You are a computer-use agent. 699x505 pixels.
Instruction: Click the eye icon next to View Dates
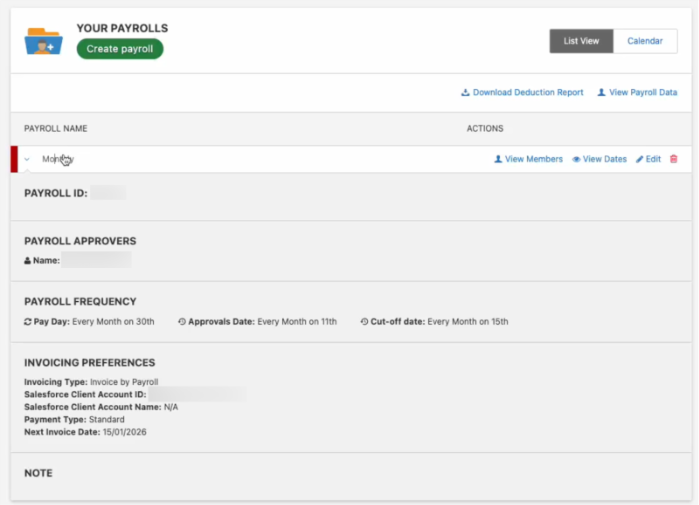point(576,159)
